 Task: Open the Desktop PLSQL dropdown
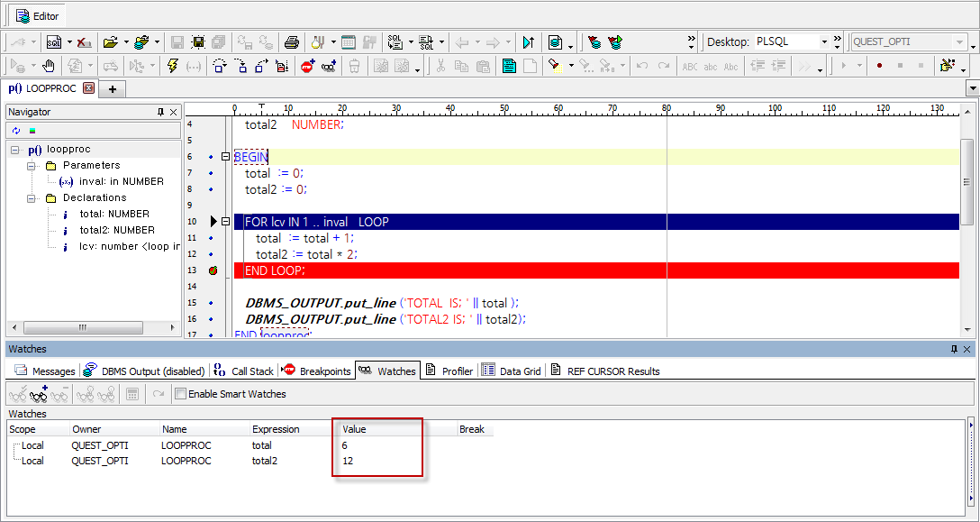823,42
